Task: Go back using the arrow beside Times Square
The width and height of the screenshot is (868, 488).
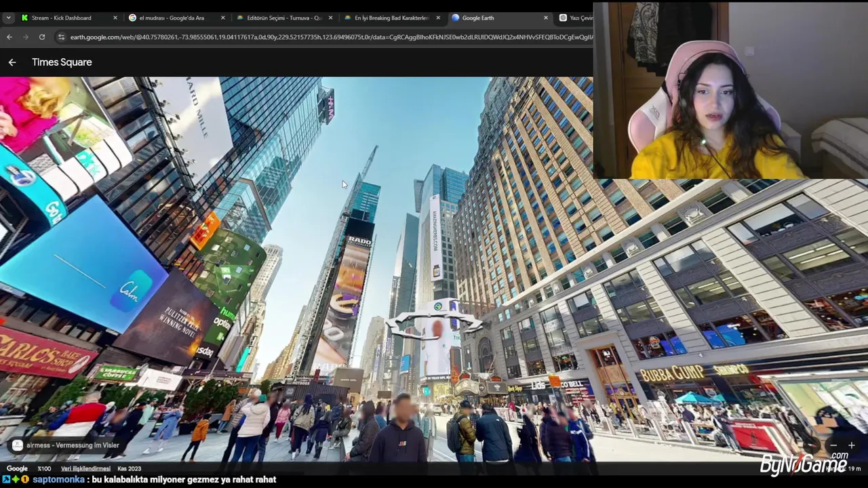Action: click(12, 62)
